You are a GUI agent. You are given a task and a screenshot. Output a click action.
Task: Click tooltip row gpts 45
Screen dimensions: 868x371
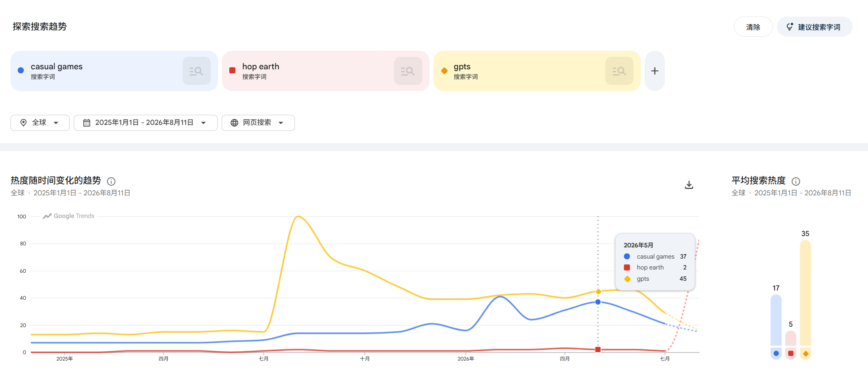coord(655,279)
